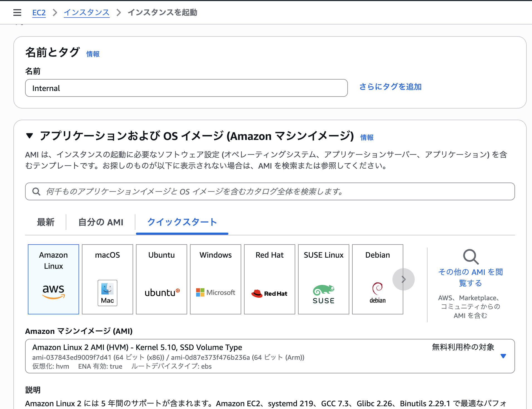Open the Amazon Linux 2 AMI dropdown
Viewport: 532px width, 409px height.
coord(270,356)
